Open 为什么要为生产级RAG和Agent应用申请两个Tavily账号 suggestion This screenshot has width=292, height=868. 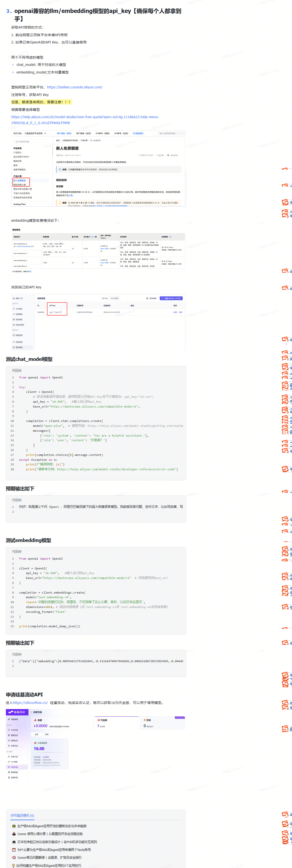[x=54, y=849]
